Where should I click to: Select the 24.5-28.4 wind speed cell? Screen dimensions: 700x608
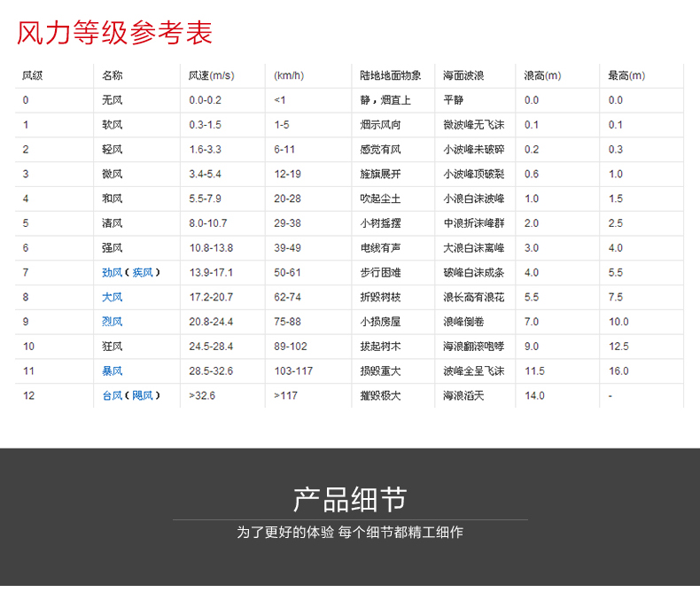(x=211, y=346)
